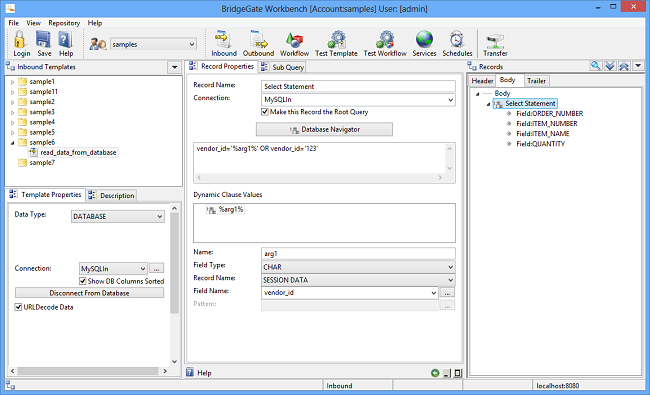Click Disconnect From Database button
This screenshot has width=650, height=395.
[x=89, y=293]
